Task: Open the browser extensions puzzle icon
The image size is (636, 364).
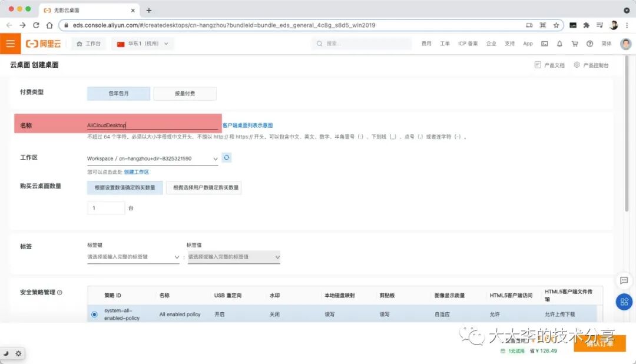Action: pyautogui.click(x=586, y=25)
